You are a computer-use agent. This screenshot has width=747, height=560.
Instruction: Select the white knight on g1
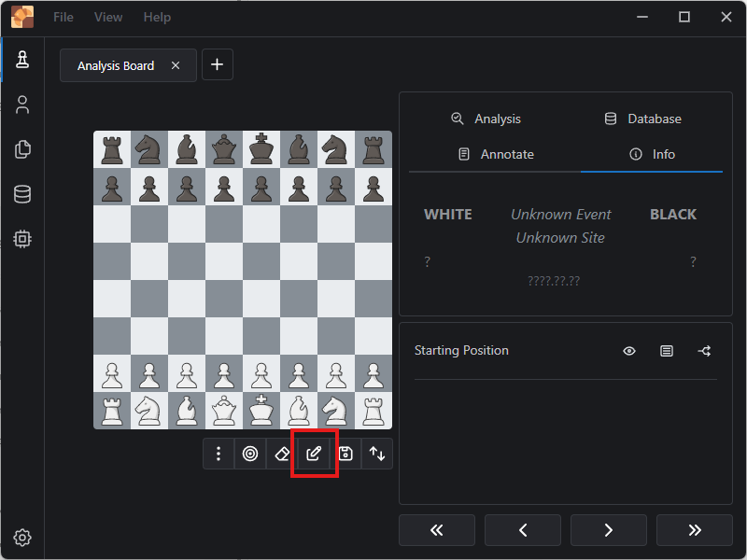click(336, 411)
